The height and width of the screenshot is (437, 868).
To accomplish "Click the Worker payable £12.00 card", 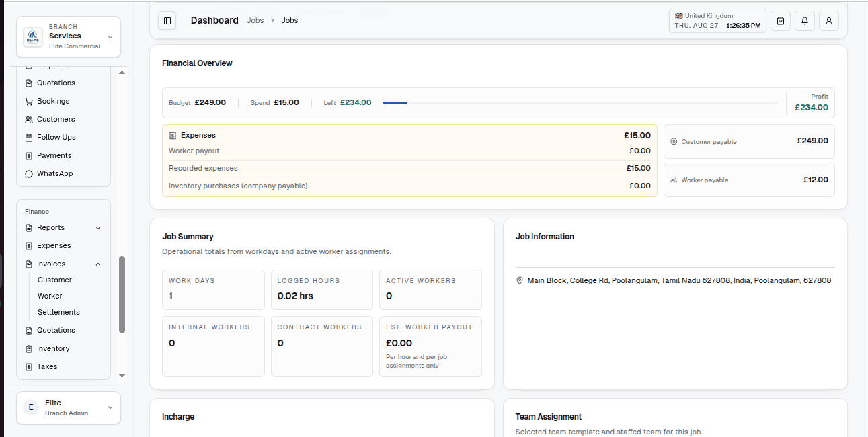I will click(749, 180).
